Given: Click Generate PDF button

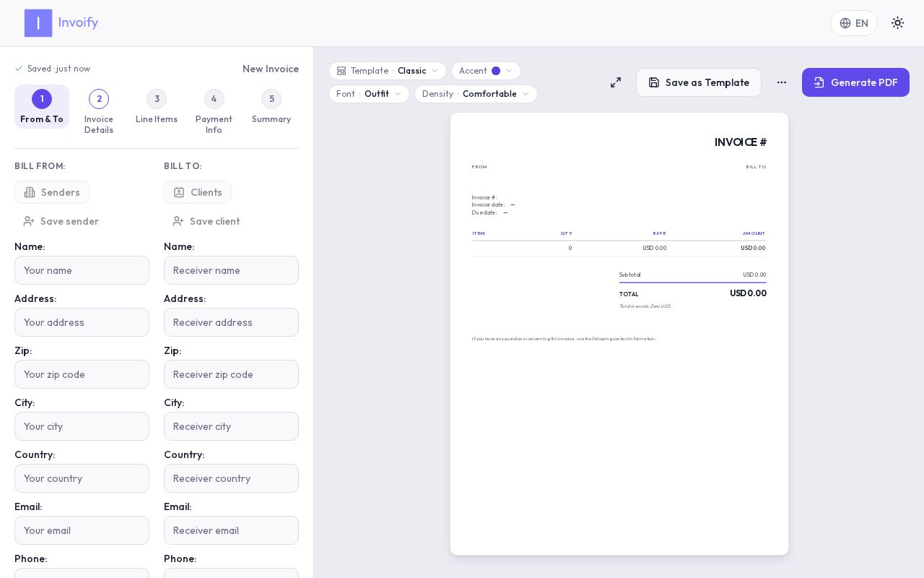Looking at the screenshot, I should pos(855,82).
